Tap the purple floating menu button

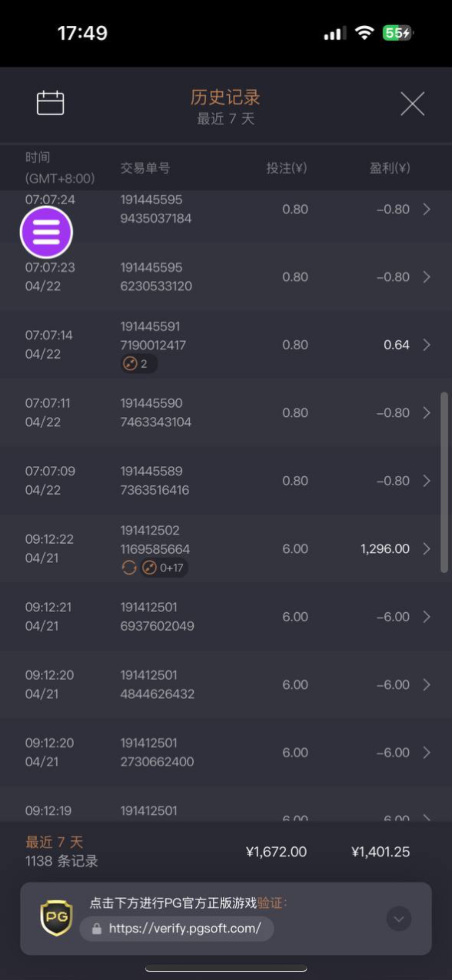[x=46, y=232]
